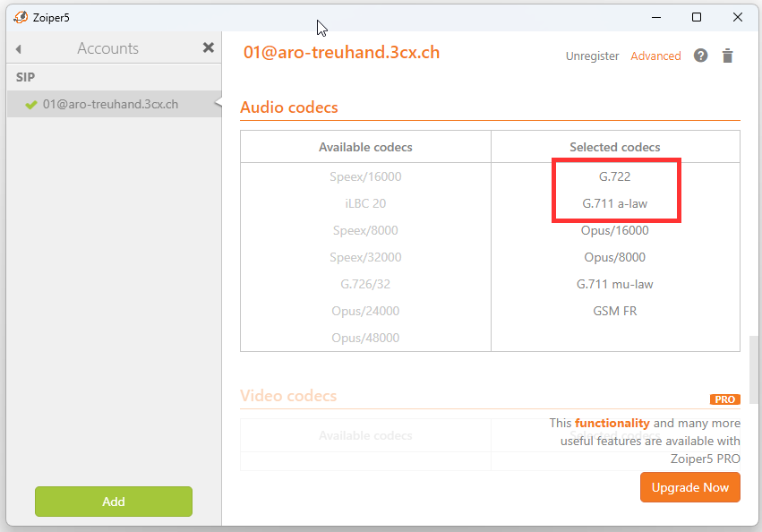The height and width of the screenshot is (532, 762).
Task: Select iLBC 20 in available codecs
Action: tap(365, 203)
